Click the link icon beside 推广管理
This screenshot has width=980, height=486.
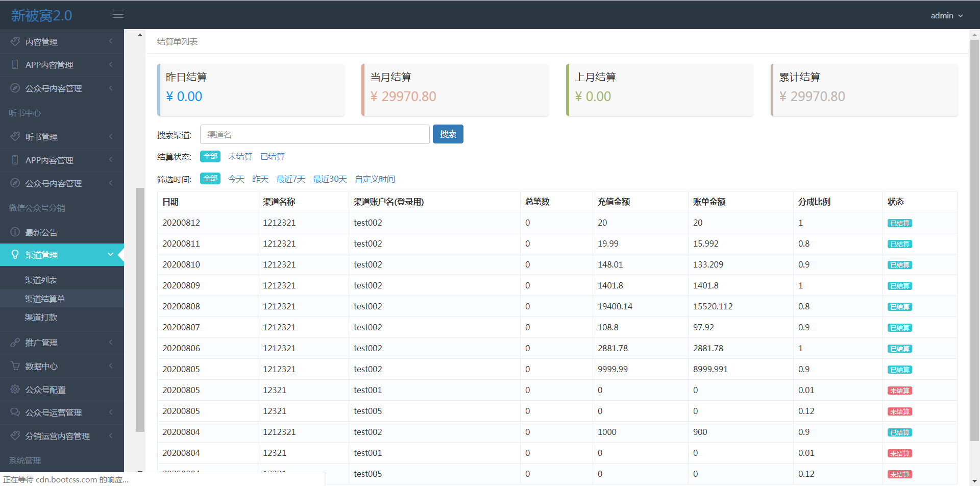pos(15,343)
